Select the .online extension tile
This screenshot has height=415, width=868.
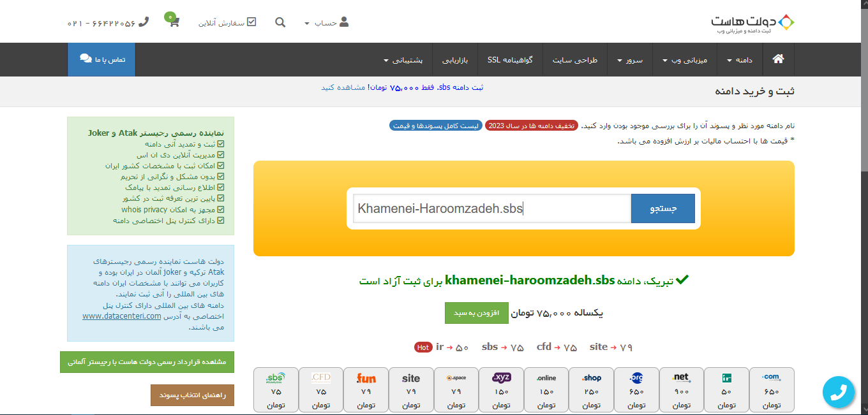[x=546, y=390]
